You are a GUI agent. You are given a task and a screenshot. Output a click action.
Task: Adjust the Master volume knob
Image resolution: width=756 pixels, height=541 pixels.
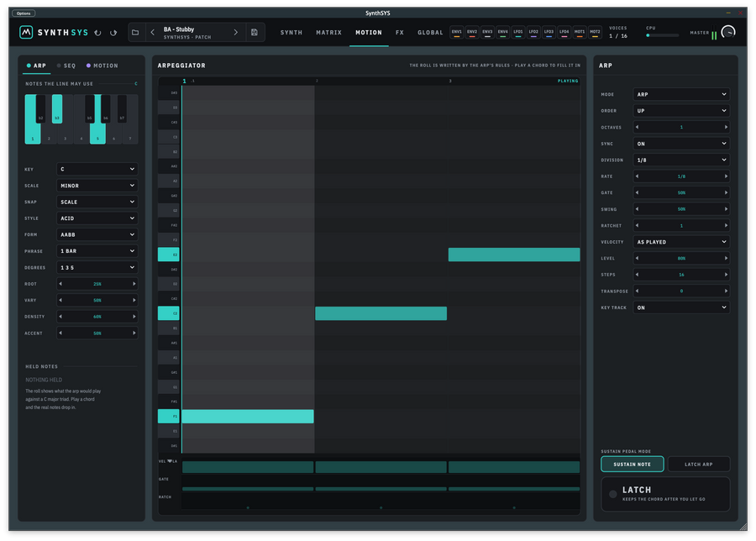pos(728,32)
